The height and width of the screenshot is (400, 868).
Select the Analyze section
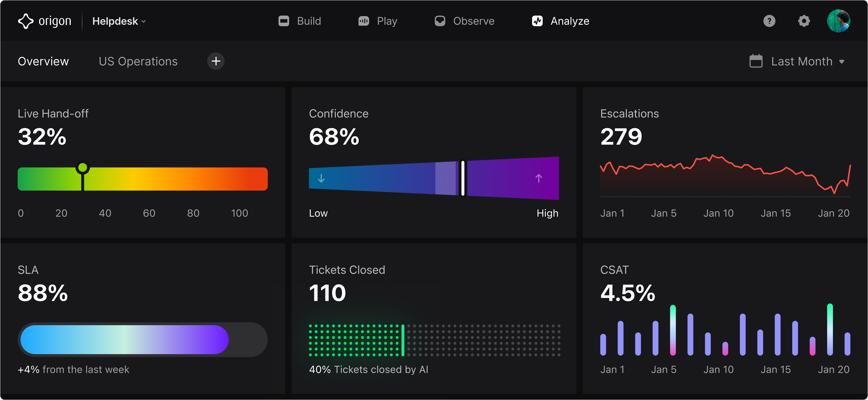click(561, 21)
